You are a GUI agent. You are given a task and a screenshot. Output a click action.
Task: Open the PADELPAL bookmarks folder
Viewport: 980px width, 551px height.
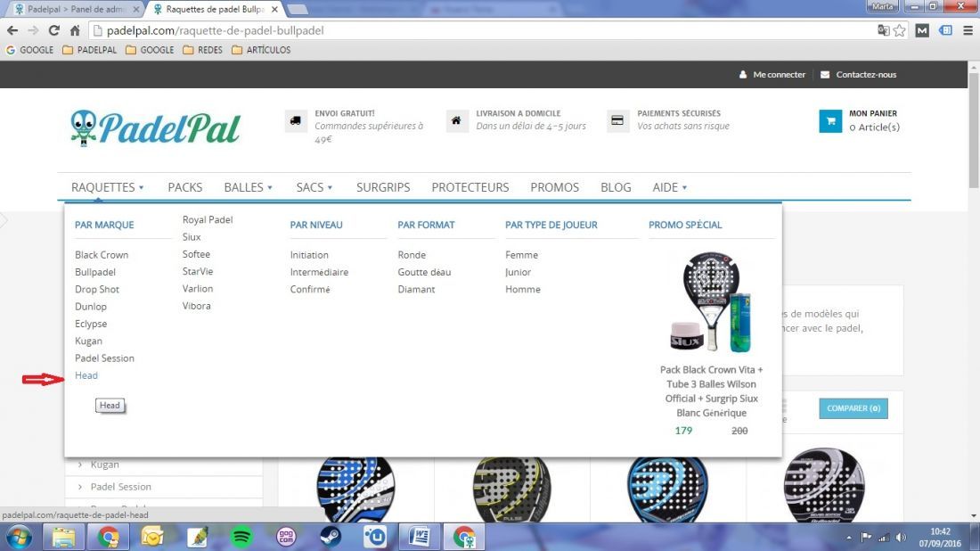pyautogui.click(x=90, y=50)
